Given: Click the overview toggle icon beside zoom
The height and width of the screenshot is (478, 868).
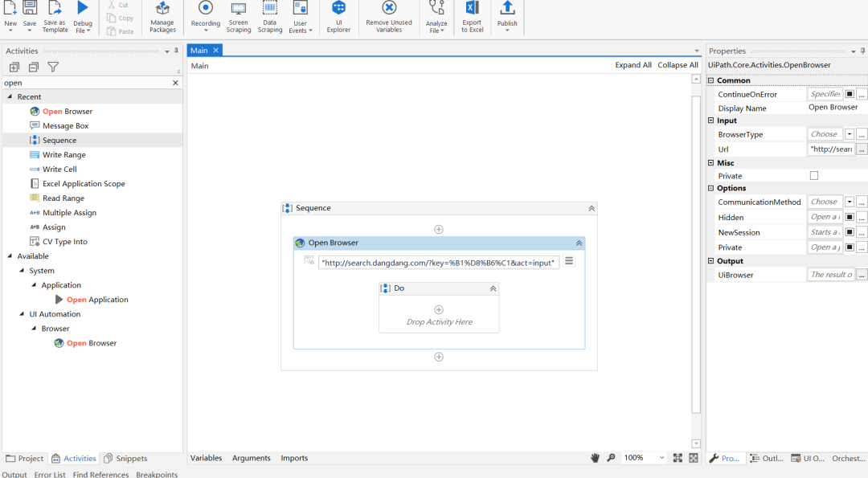Looking at the screenshot, I should click(694, 458).
